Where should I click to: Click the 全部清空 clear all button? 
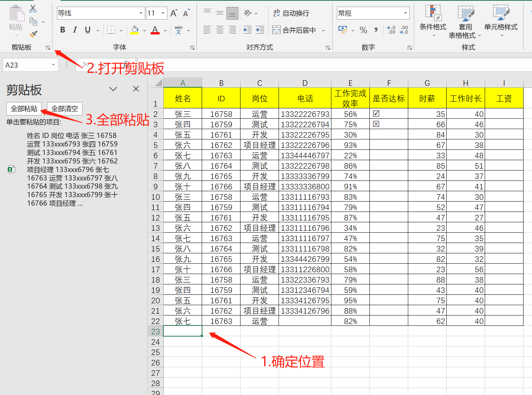coord(65,109)
